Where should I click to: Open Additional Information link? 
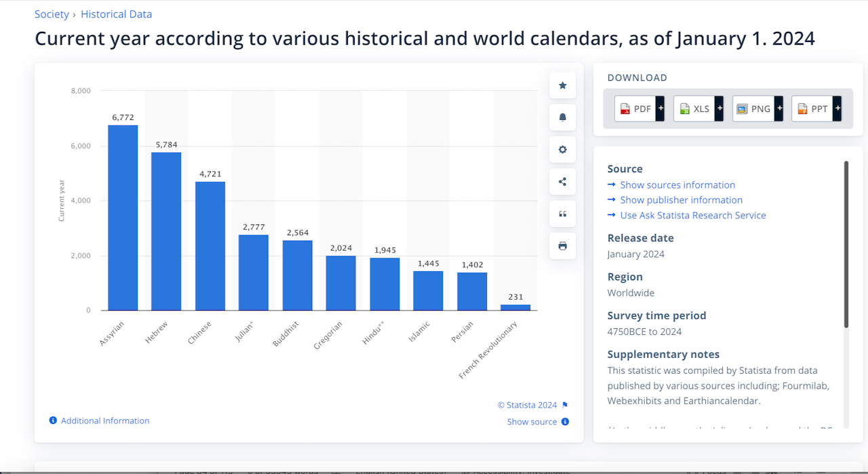(x=105, y=421)
